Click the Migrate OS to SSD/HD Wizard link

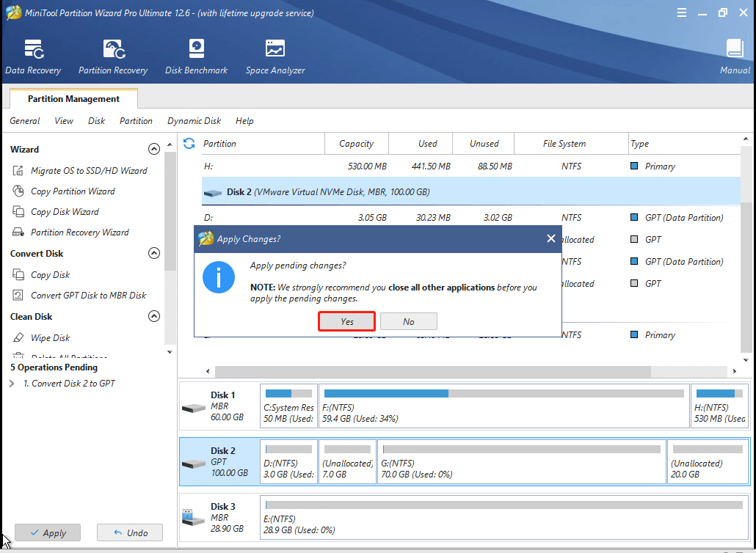pos(90,171)
